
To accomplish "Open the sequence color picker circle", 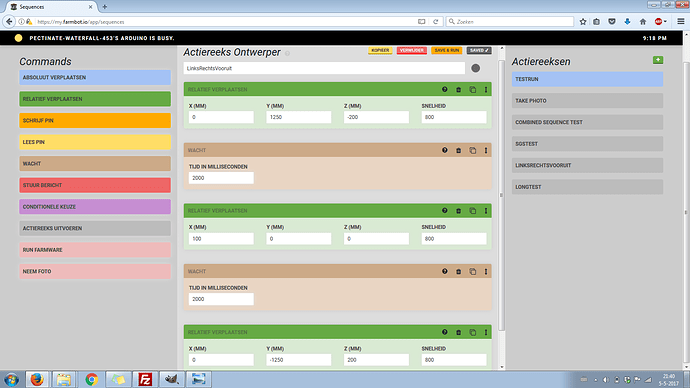I will [476, 68].
